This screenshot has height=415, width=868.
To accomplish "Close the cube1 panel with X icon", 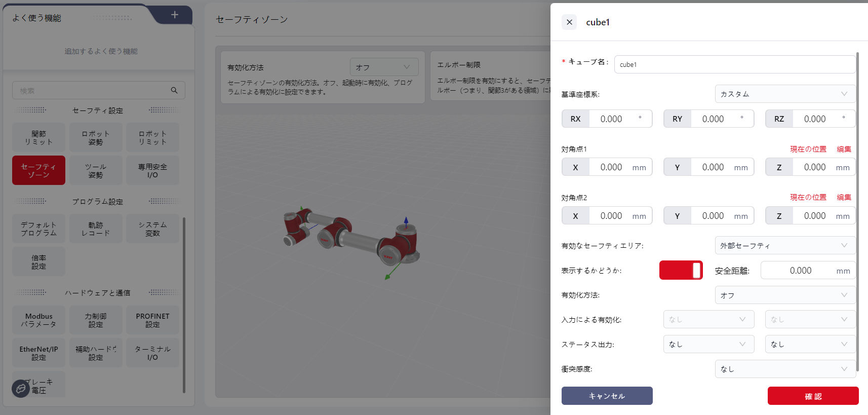I will [x=569, y=22].
